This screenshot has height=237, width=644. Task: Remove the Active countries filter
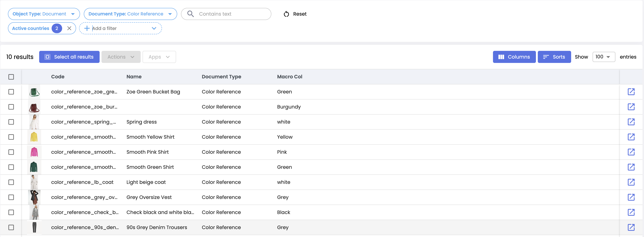(x=69, y=28)
